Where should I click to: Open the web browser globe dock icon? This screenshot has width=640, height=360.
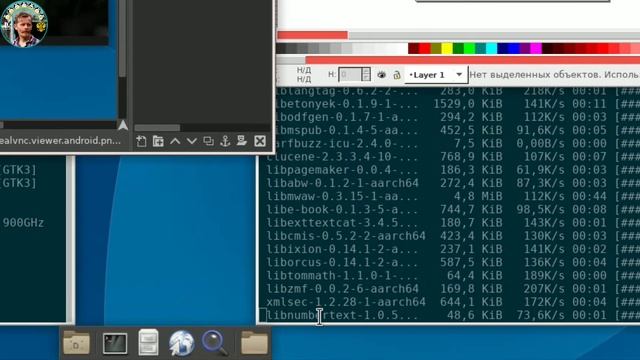coord(181,343)
